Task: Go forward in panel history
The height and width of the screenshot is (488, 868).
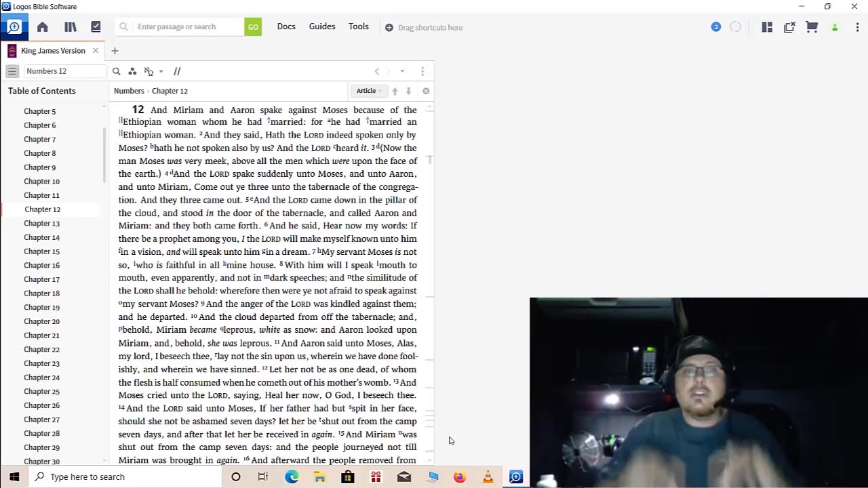Action: coord(389,71)
